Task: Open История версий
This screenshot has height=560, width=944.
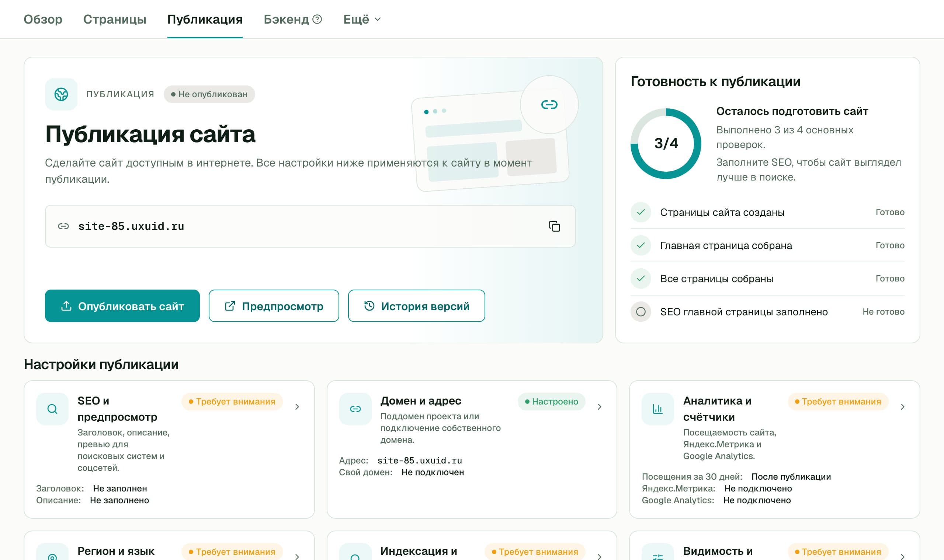Action: coord(416,306)
